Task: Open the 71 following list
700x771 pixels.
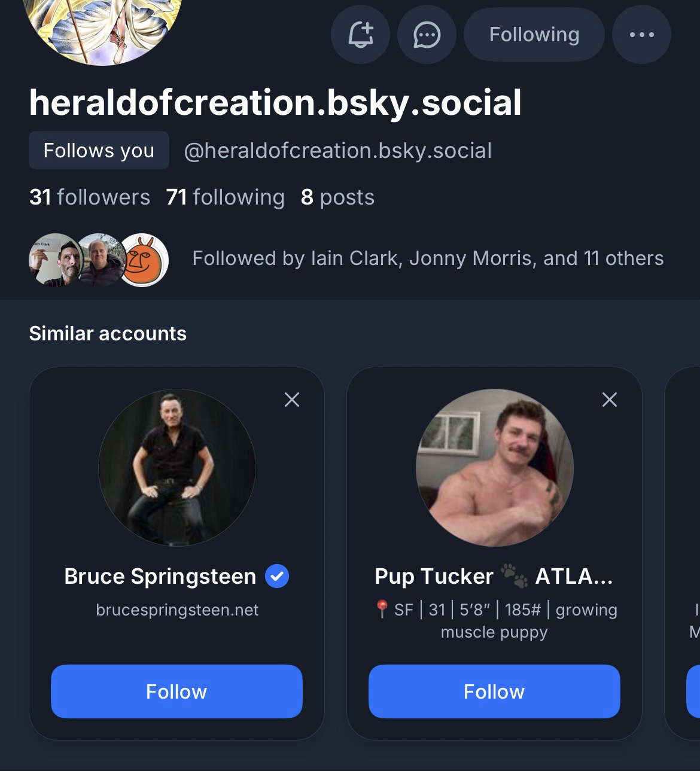Action: 226,197
